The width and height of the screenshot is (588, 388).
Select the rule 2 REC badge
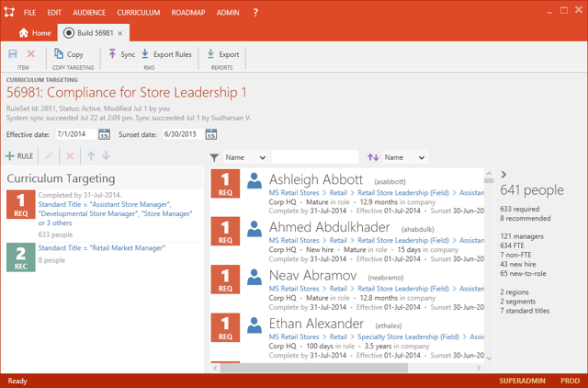(x=21, y=257)
